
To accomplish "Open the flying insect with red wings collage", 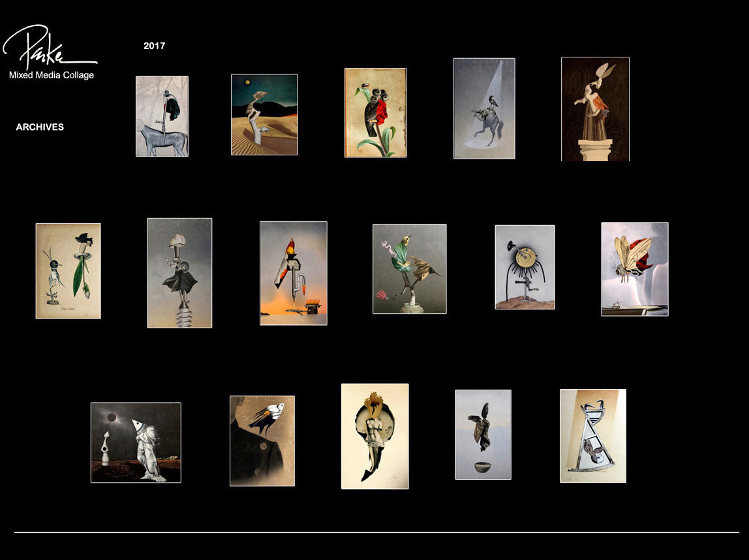I will [x=634, y=269].
